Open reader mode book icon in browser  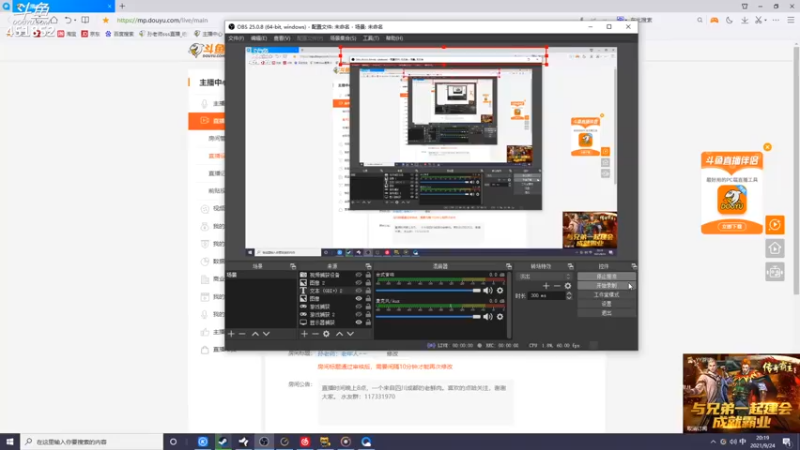[x=85, y=20]
